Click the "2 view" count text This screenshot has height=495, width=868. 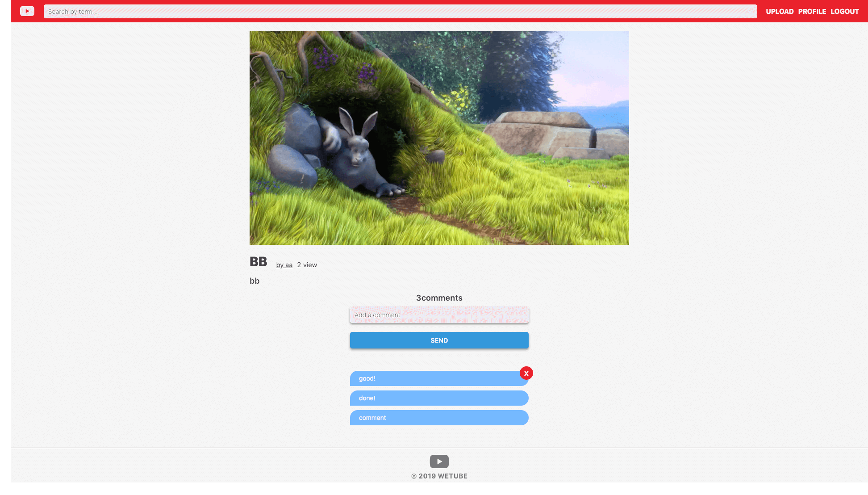click(x=307, y=265)
